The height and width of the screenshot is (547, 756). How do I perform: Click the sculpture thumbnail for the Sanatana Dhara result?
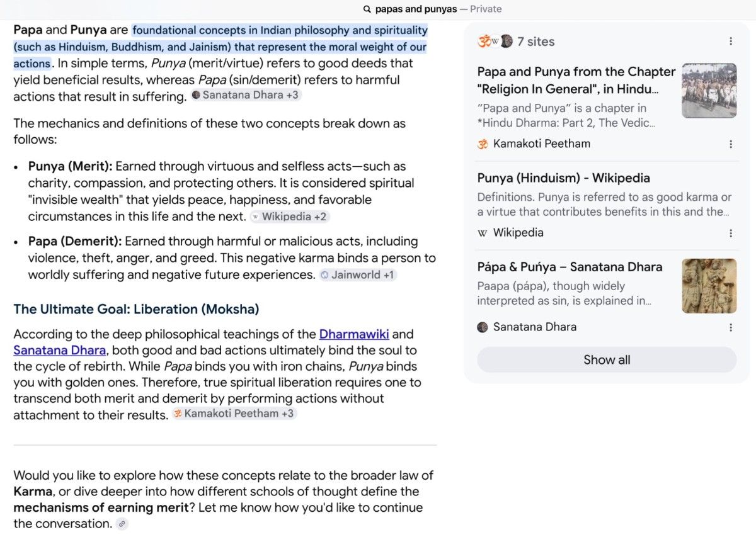pos(709,286)
